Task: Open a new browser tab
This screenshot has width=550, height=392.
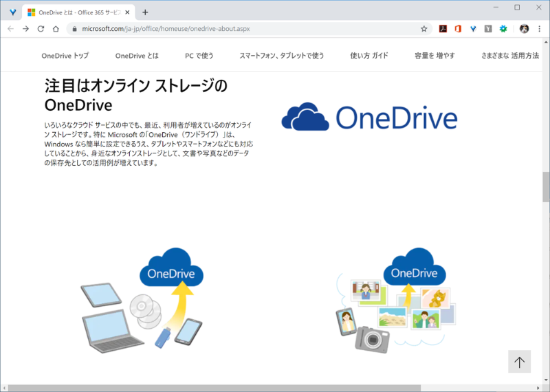Action: [x=145, y=12]
